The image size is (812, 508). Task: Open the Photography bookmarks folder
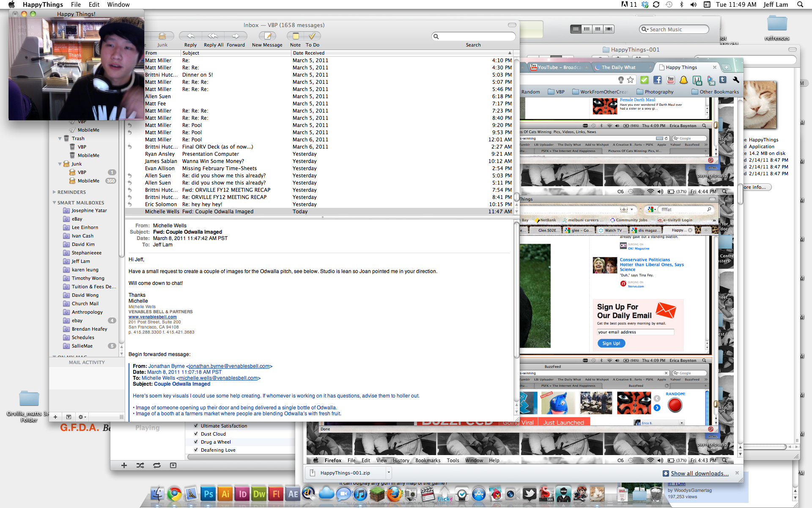pyautogui.click(x=655, y=92)
